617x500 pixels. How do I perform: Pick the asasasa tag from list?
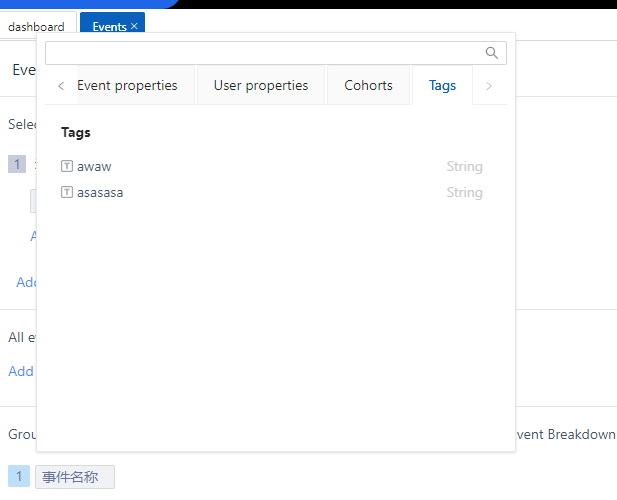[100, 192]
